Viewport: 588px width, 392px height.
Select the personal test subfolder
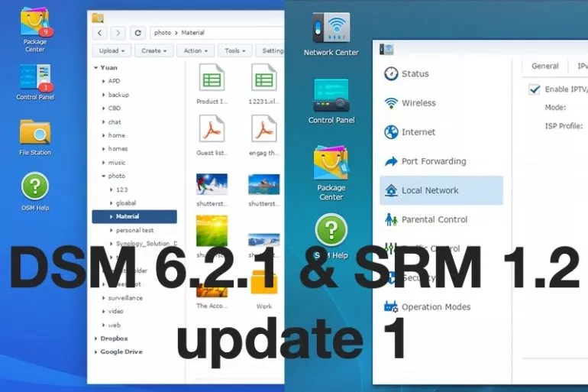click(134, 230)
